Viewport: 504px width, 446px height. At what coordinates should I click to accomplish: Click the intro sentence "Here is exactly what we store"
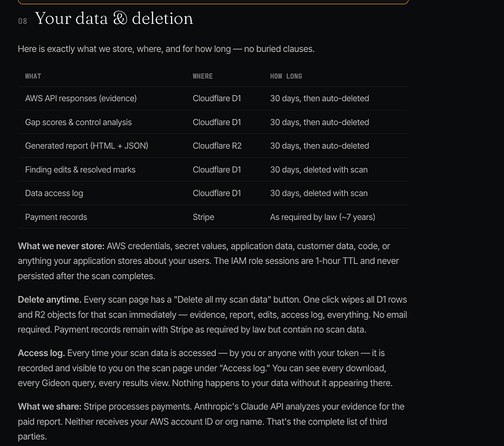166,49
